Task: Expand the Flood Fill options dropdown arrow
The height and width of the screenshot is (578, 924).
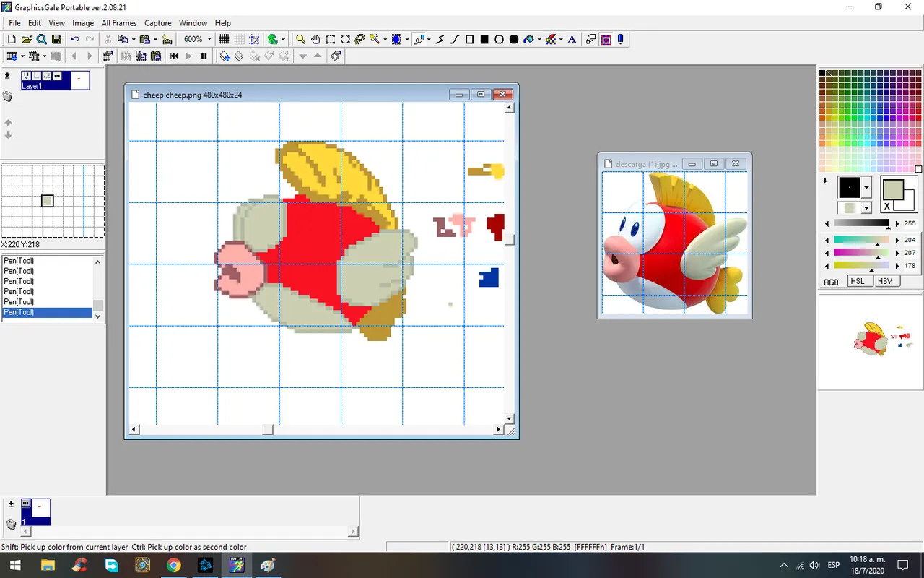Action: [539, 39]
